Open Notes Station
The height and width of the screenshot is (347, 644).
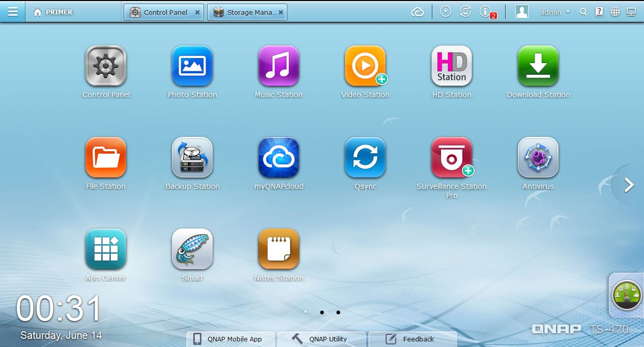click(279, 249)
